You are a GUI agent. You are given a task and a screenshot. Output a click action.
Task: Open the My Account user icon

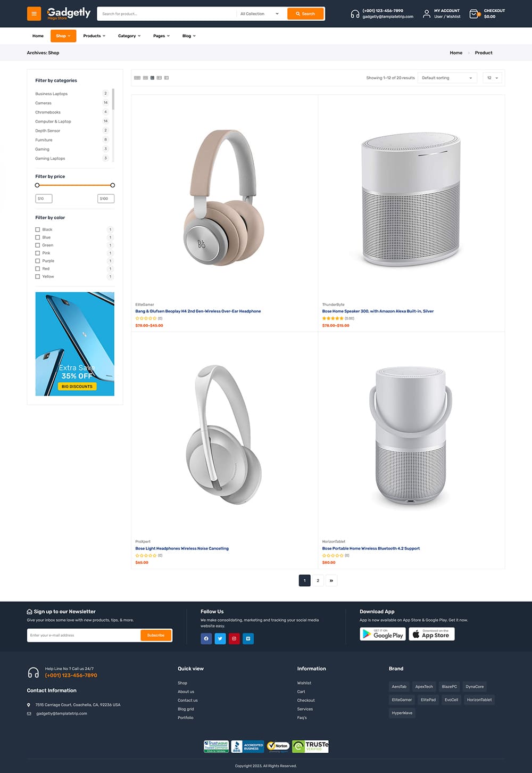(427, 14)
